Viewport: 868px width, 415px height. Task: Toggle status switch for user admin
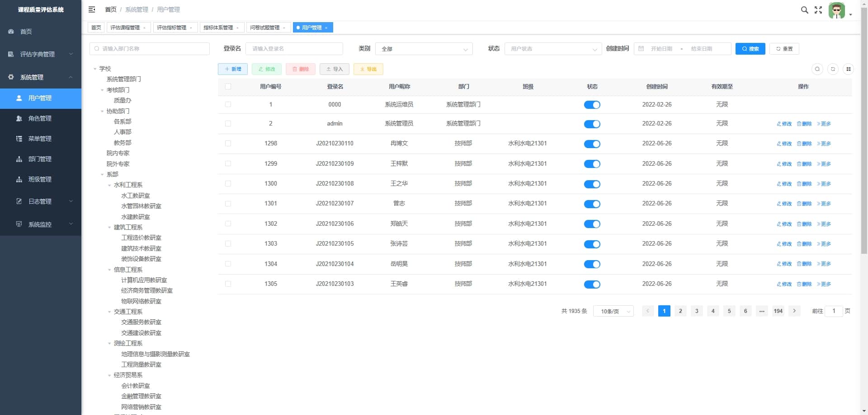coord(592,124)
